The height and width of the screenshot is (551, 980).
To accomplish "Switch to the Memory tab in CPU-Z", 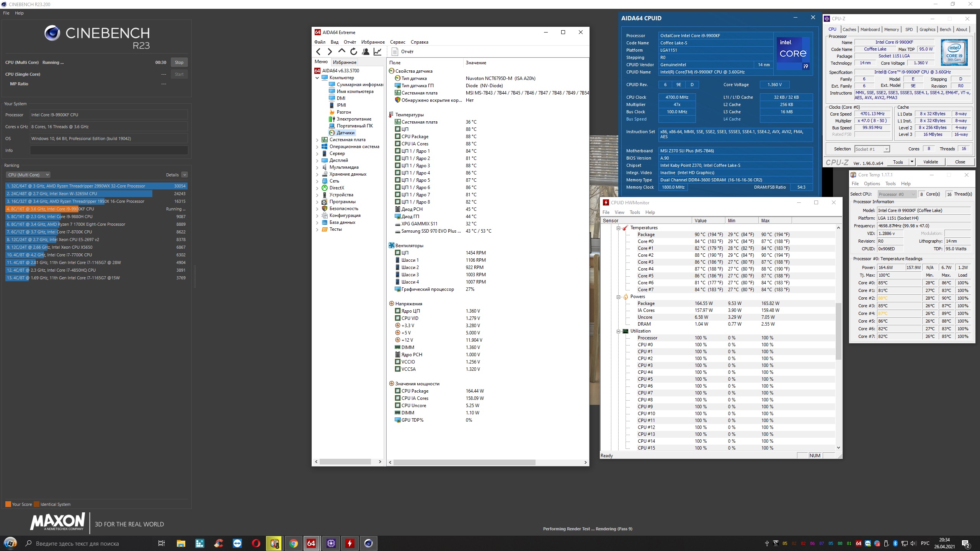I will point(891,29).
